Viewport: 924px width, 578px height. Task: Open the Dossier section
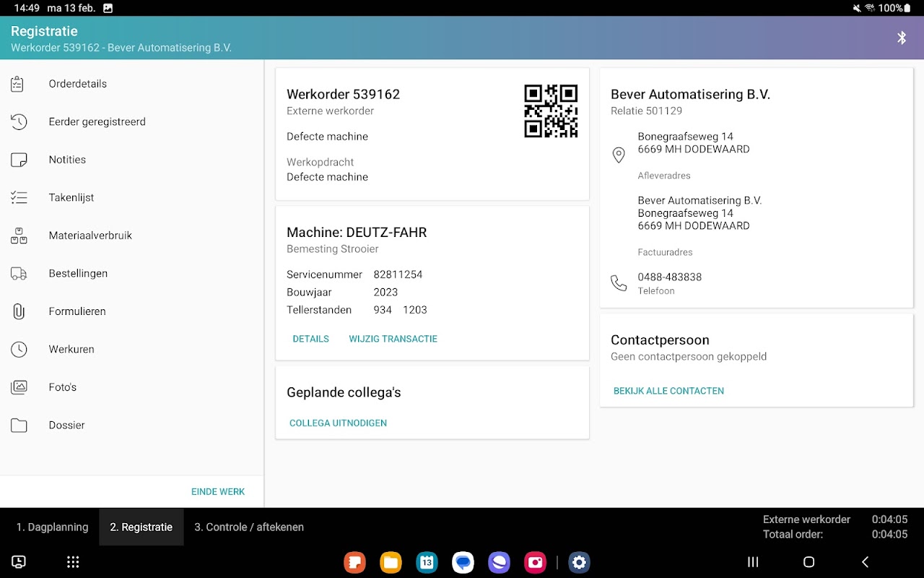[x=66, y=425]
